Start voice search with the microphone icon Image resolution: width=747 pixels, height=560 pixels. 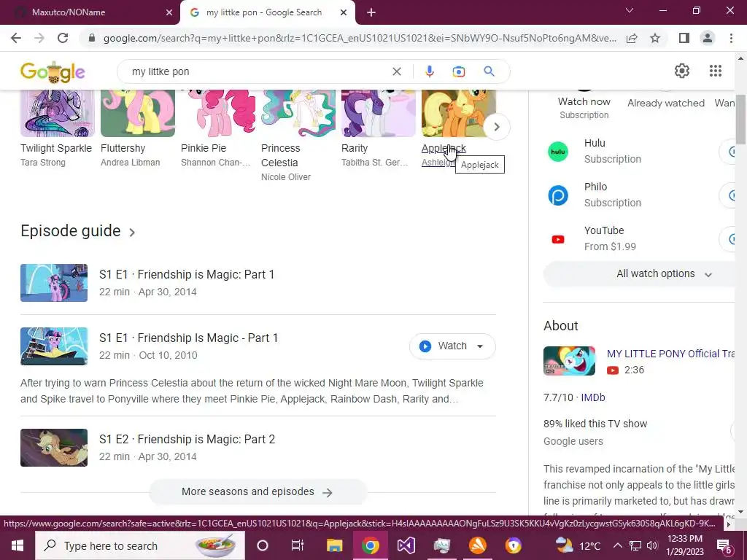[x=429, y=71]
